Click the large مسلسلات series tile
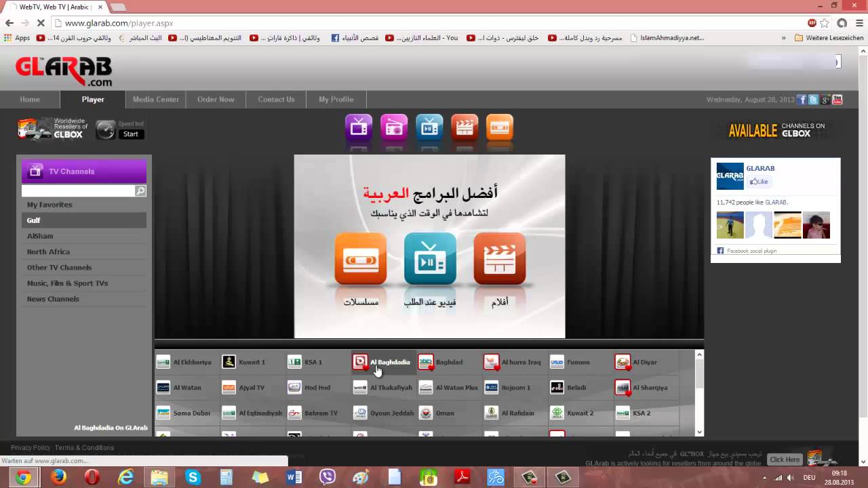The image size is (868, 488). 361,259
